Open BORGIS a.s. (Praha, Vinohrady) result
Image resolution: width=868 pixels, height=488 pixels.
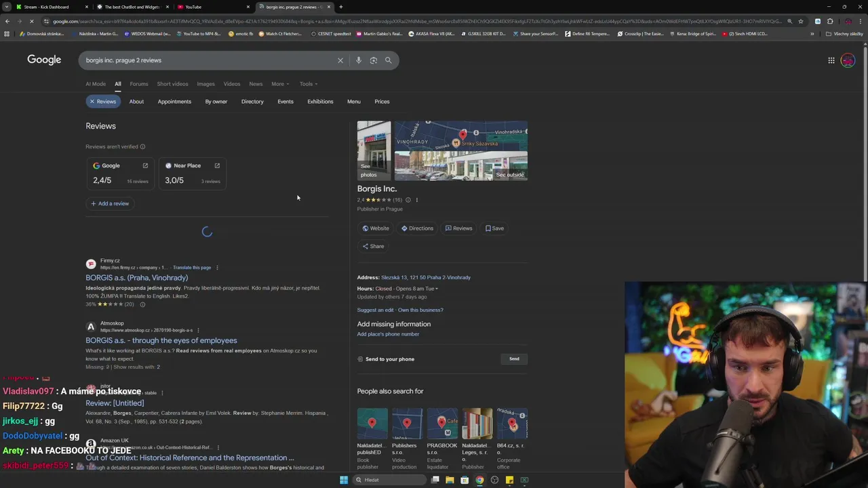137,278
